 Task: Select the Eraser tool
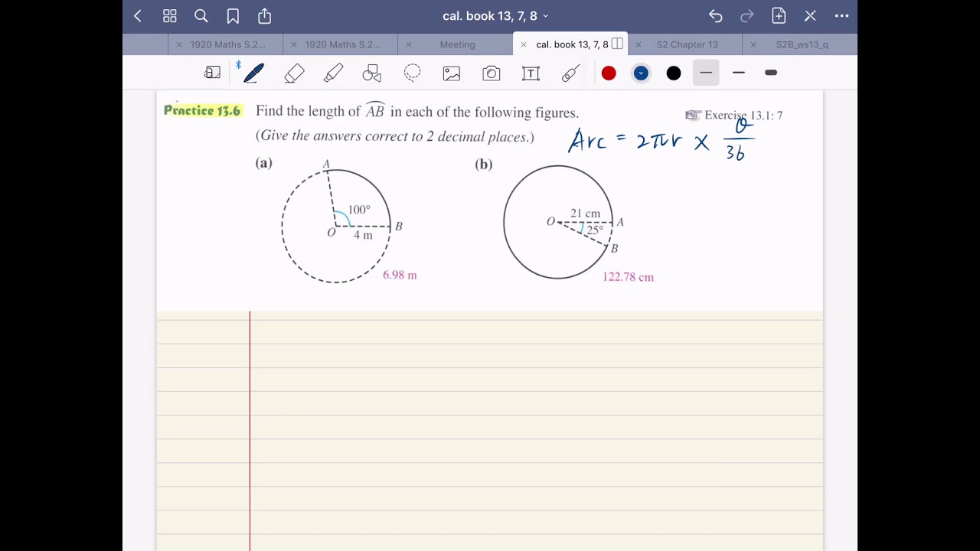pos(293,73)
